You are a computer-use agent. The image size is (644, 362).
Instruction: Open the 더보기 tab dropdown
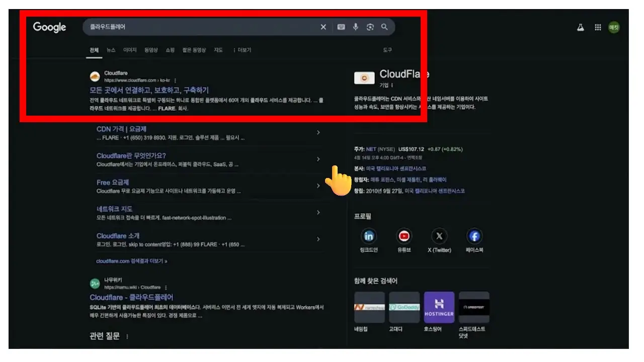(x=242, y=50)
